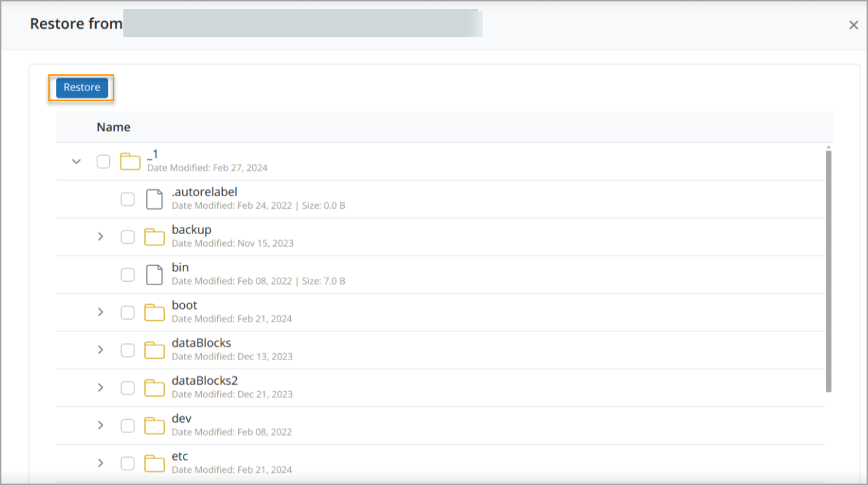Click the boot folder icon

[155, 312]
